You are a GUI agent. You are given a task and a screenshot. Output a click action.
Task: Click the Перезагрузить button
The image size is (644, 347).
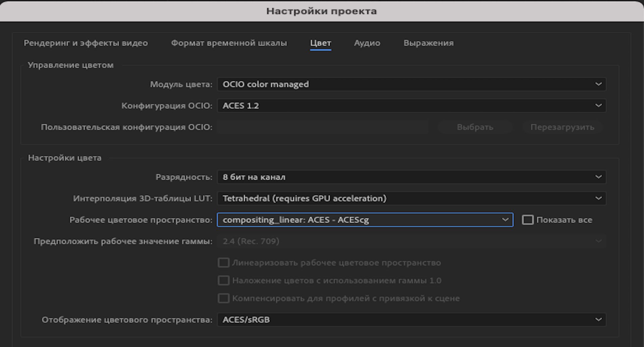(x=562, y=127)
